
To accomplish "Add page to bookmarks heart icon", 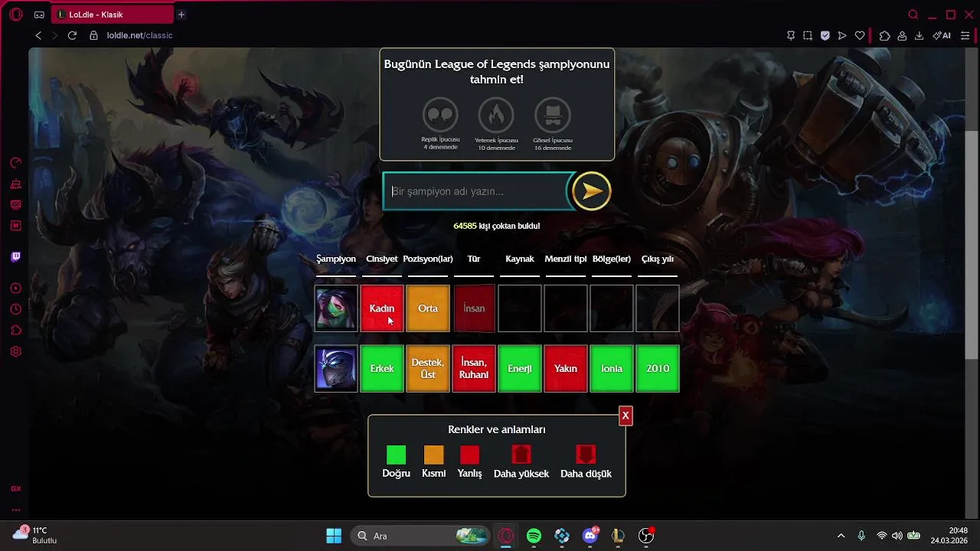I will (860, 35).
